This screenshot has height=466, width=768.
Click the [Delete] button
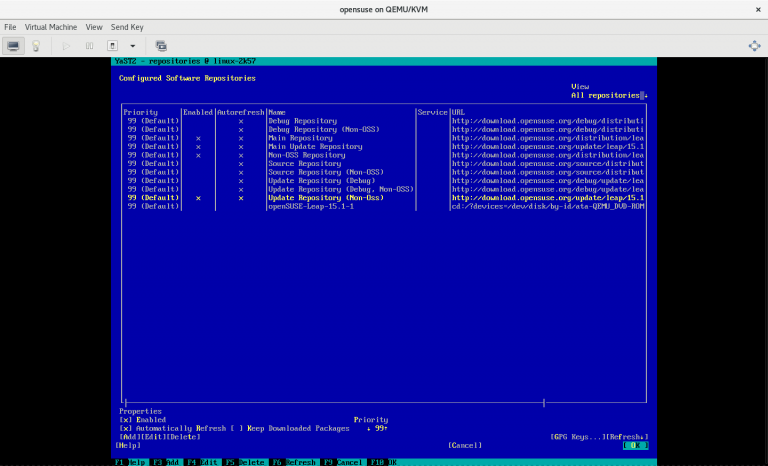184,437
